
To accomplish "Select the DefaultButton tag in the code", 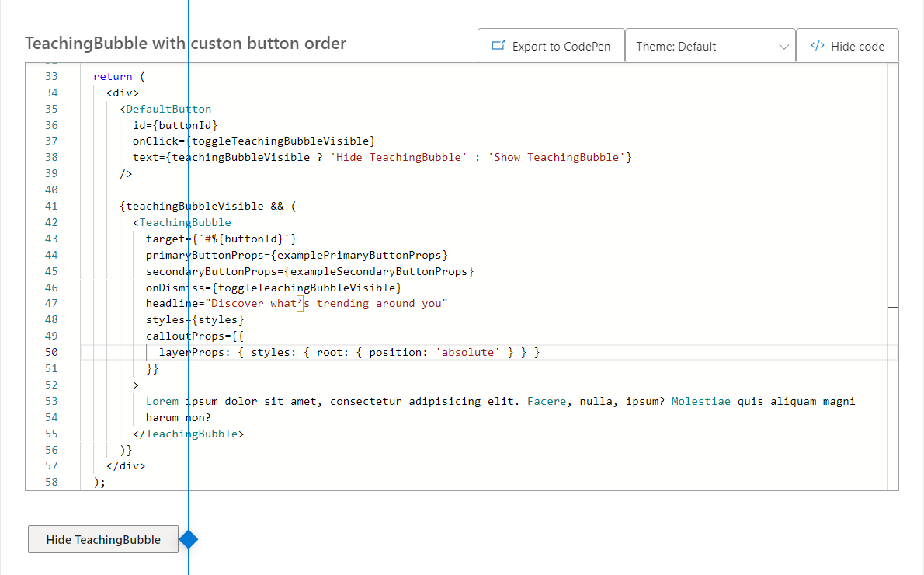I will tap(167, 109).
